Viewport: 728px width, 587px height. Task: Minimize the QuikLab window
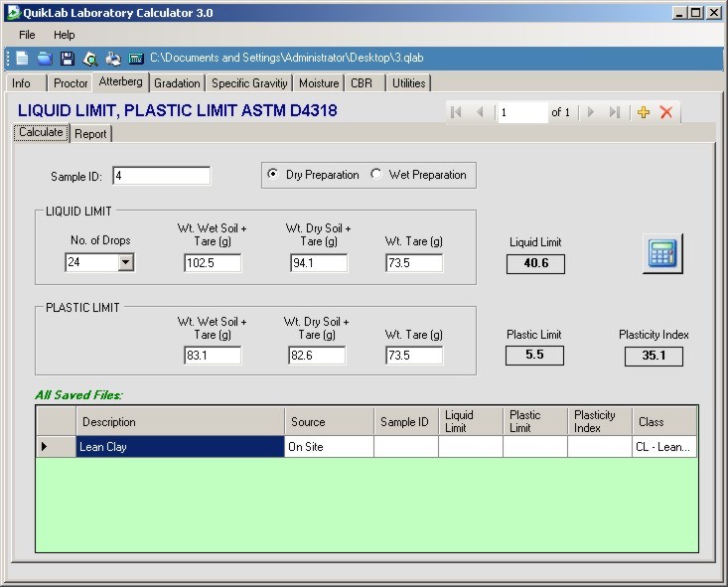point(679,13)
